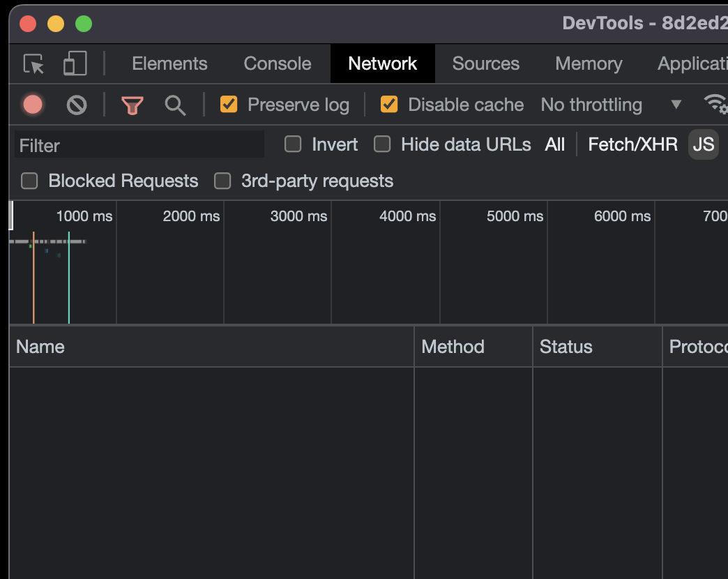Image resolution: width=728 pixels, height=579 pixels.
Task: Stop recording network log
Action: (33, 105)
